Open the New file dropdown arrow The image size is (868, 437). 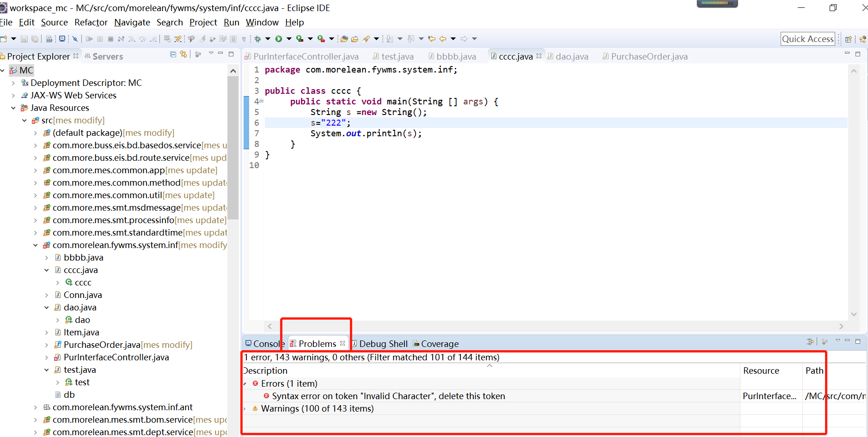coord(13,39)
